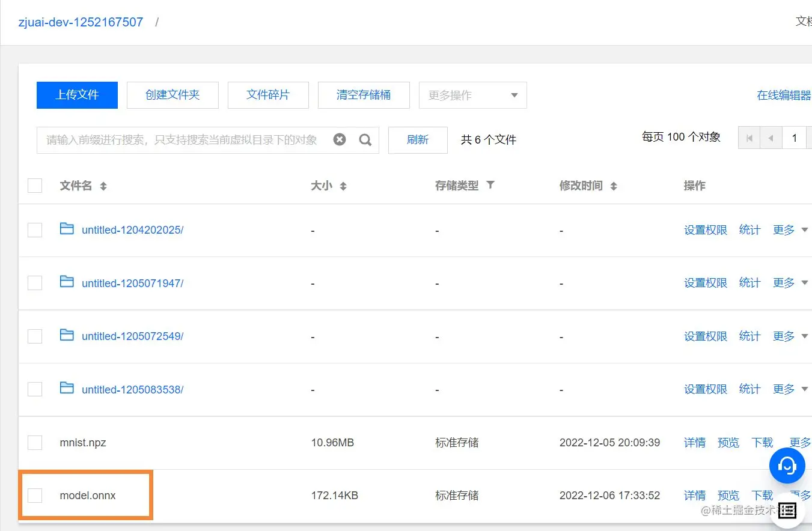
Task: Check the model.onnx row checkbox
Action: click(35, 496)
